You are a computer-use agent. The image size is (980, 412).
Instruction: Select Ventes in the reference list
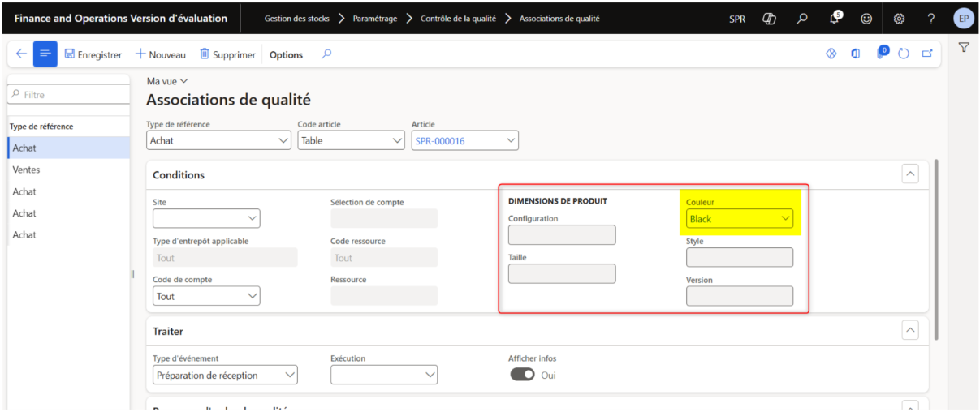pos(27,170)
